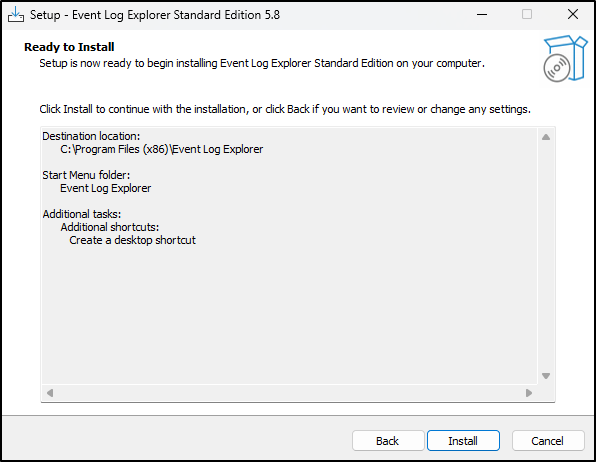The height and width of the screenshot is (462, 596).
Task: Go back with the Back button
Action: [x=388, y=441]
